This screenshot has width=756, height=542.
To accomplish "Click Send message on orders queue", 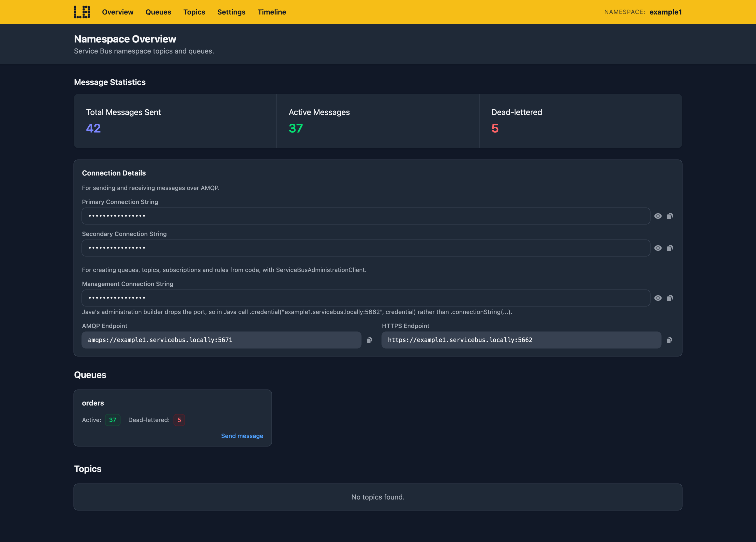I will [x=242, y=436].
